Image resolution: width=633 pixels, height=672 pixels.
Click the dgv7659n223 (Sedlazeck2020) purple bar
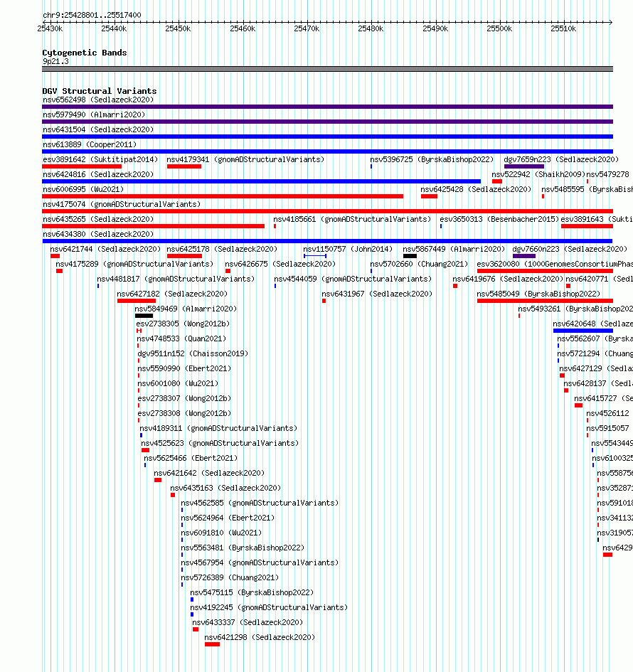tap(524, 166)
